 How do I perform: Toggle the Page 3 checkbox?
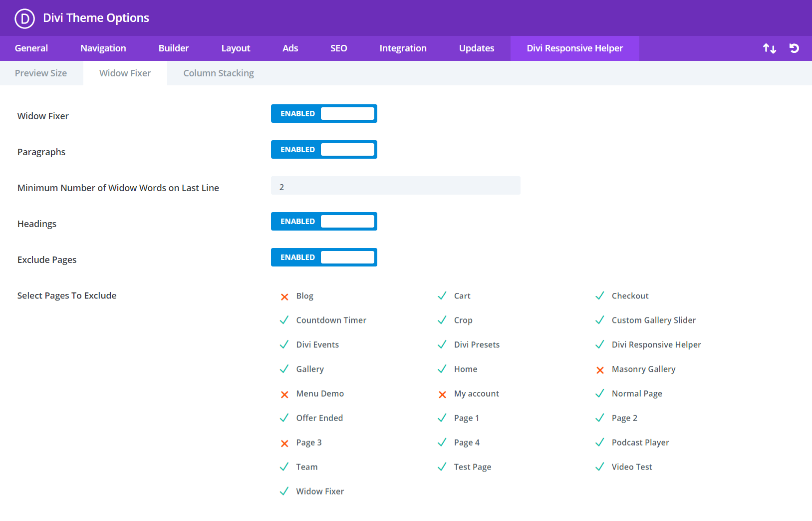coord(284,444)
